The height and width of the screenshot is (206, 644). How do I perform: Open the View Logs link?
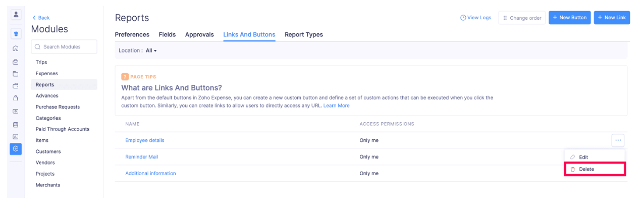click(475, 18)
